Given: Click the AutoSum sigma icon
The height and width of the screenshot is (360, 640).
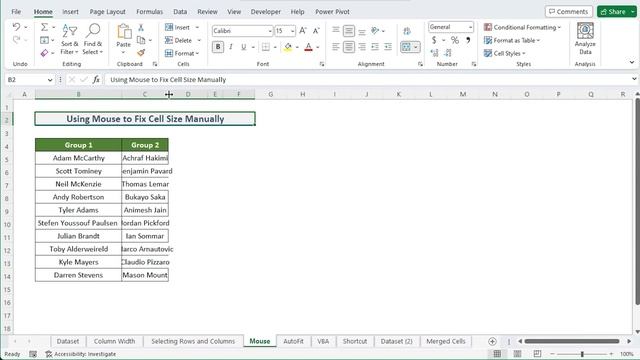Looking at the screenshot, I should [44, 27].
